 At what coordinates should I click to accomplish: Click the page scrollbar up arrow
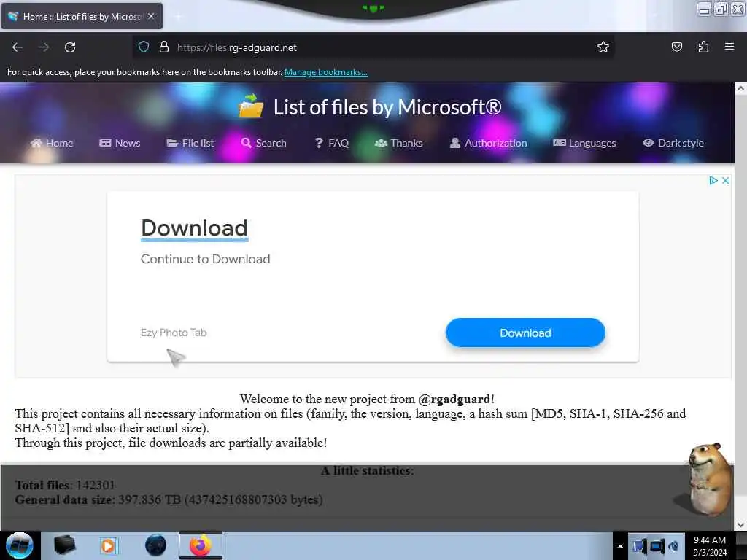(740, 88)
